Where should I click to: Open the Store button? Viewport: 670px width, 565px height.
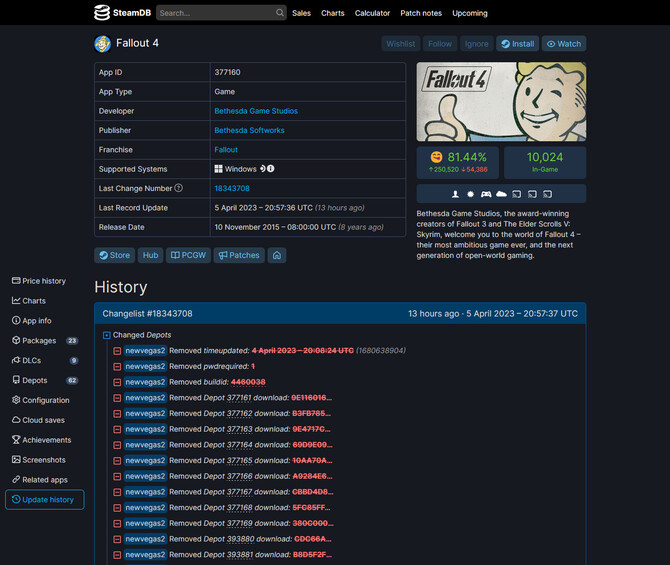pos(115,255)
